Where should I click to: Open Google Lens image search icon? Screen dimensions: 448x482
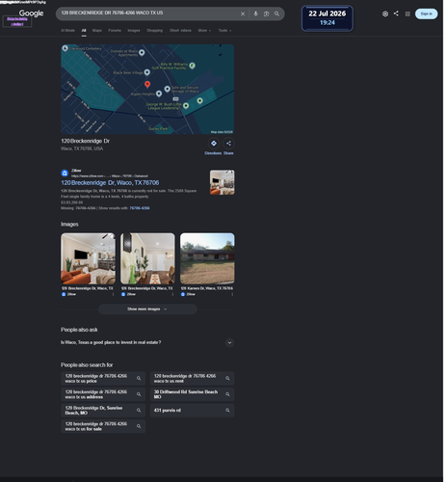tap(266, 13)
